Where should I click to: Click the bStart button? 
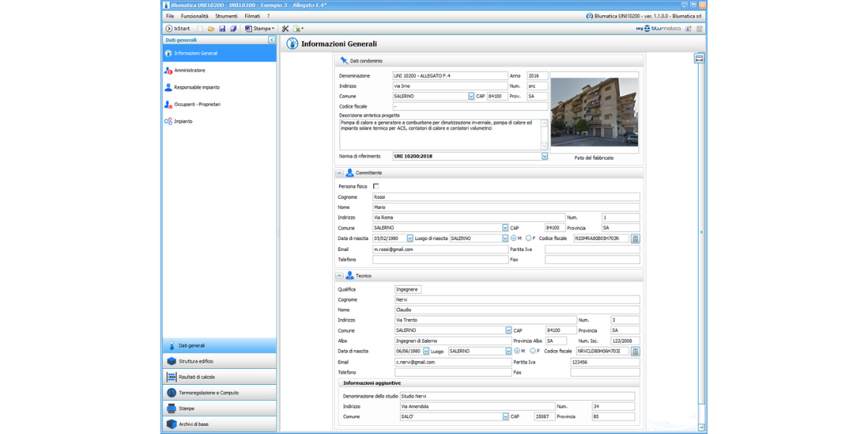pyautogui.click(x=178, y=29)
